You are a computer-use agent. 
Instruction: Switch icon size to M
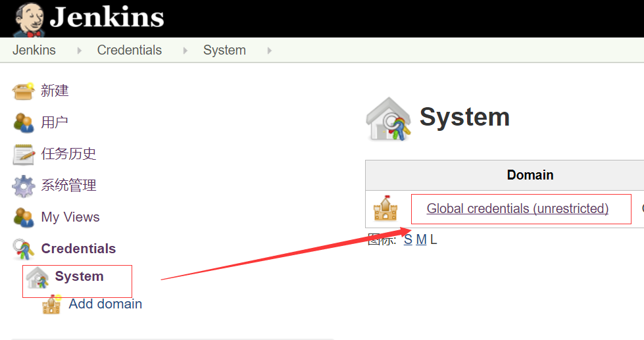click(422, 239)
